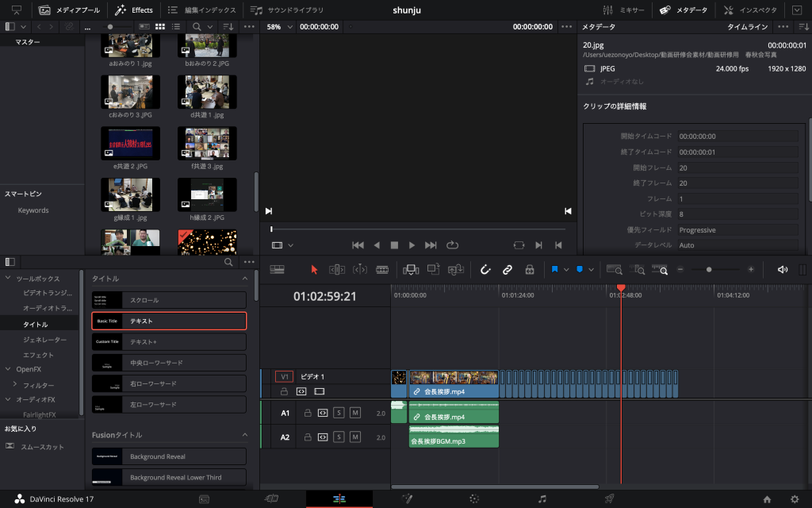Mute audio track A1
Viewport: 812px width, 508px height.
click(355, 413)
